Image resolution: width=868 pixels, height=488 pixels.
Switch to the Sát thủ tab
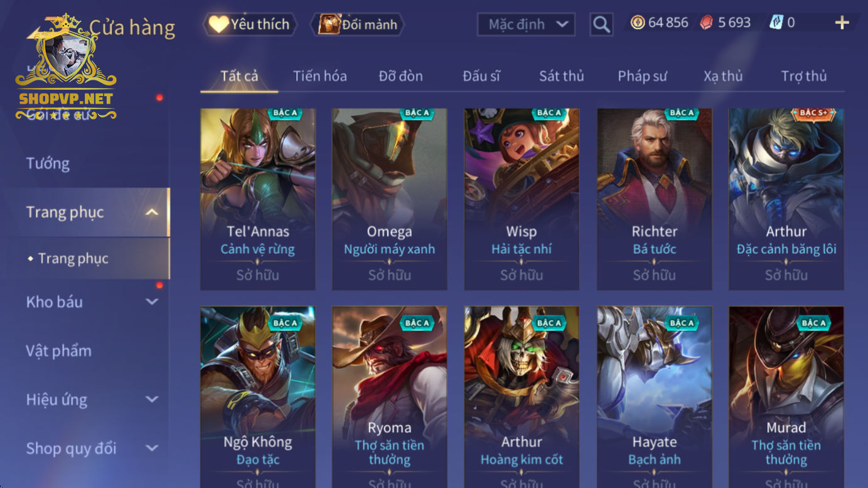coord(561,76)
